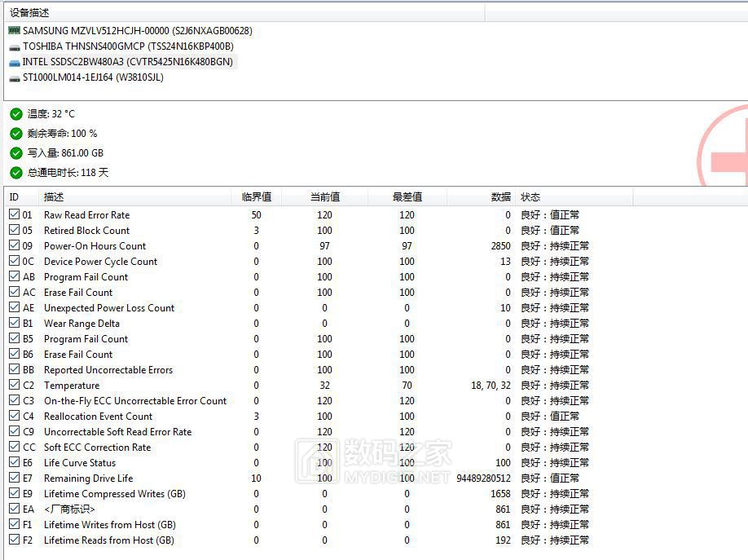Select the Toshiba THNSNS400GMCP device entry
This screenshot has height=560, width=748.
pos(127,46)
